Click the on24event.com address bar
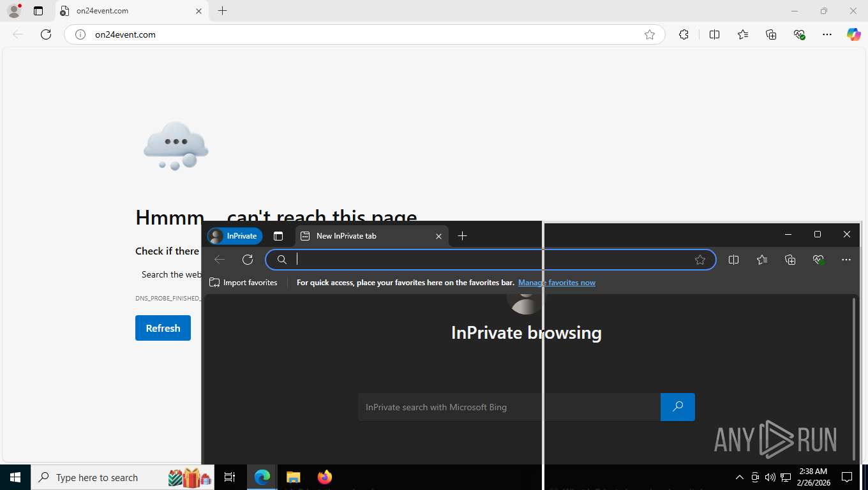This screenshot has width=868, height=490. pos(364,34)
